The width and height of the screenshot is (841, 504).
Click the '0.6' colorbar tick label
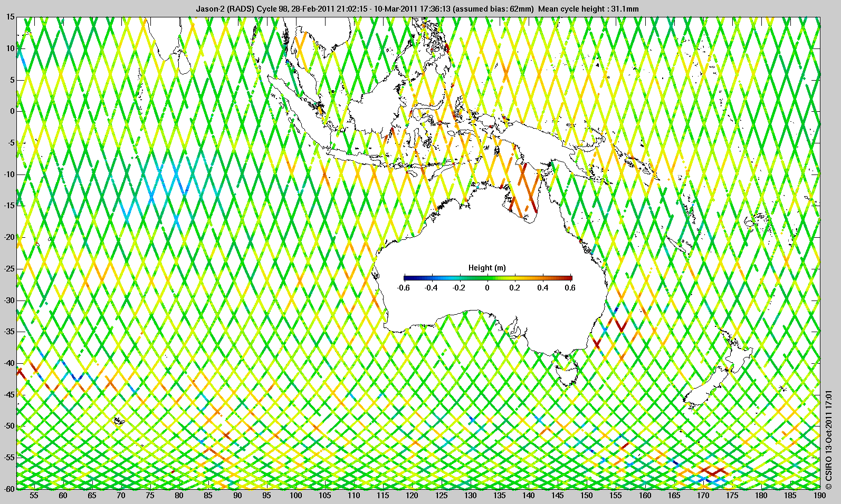[x=570, y=288]
